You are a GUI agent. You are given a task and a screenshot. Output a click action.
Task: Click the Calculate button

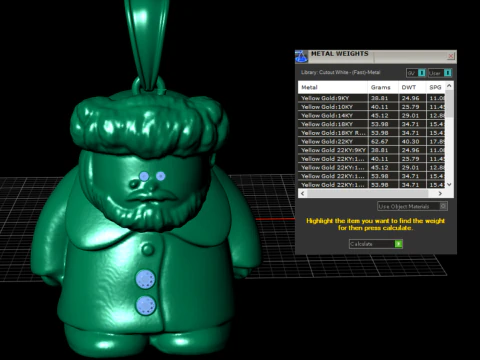pyautogui.click(x=376, y=244)
